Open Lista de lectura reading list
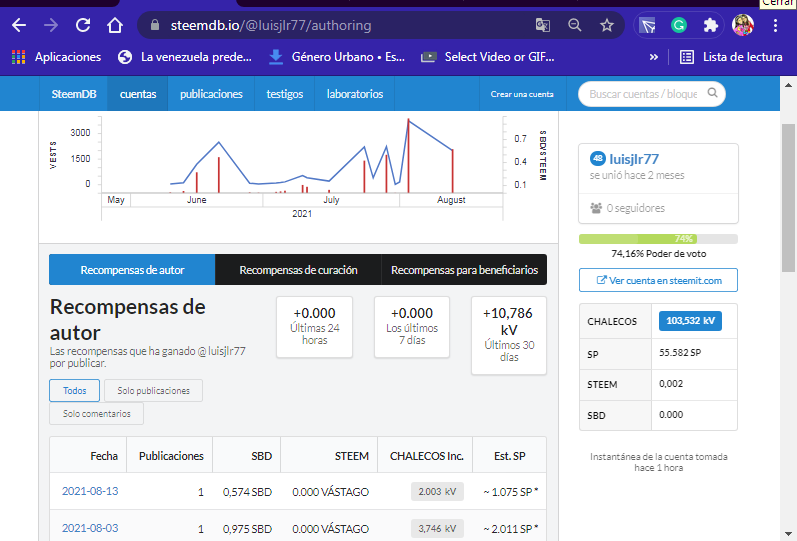797x541 pixels. [x=731, y=57]
